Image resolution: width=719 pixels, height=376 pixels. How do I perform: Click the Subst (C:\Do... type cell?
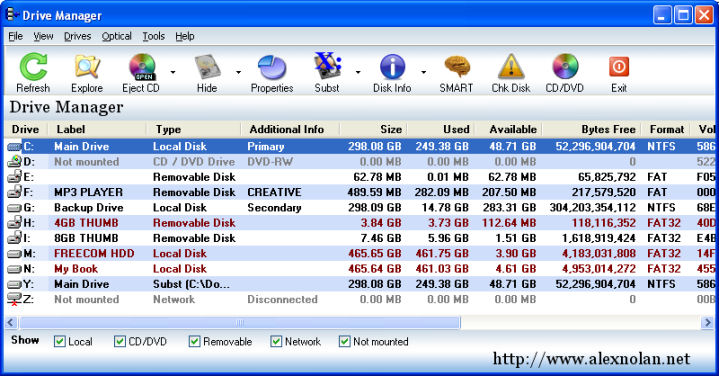(x=191, y=284)
